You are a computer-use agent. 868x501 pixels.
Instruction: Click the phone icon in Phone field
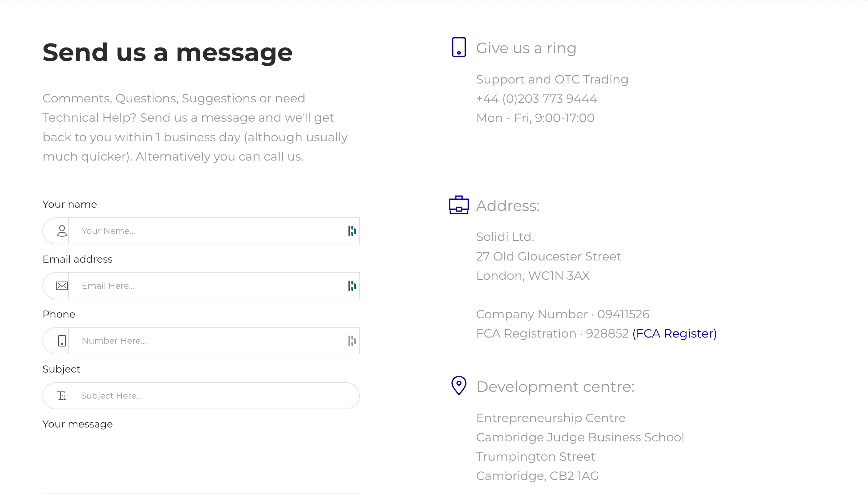[62, 341]
